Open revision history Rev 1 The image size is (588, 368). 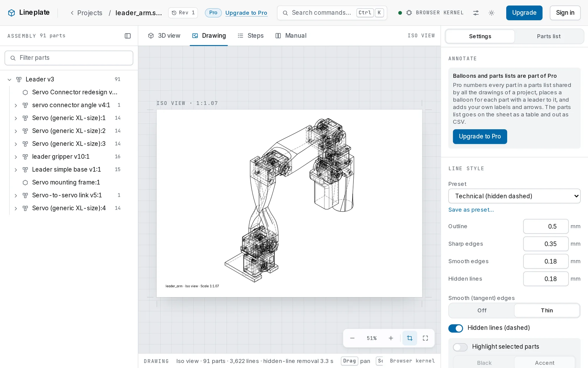[183, 13]
